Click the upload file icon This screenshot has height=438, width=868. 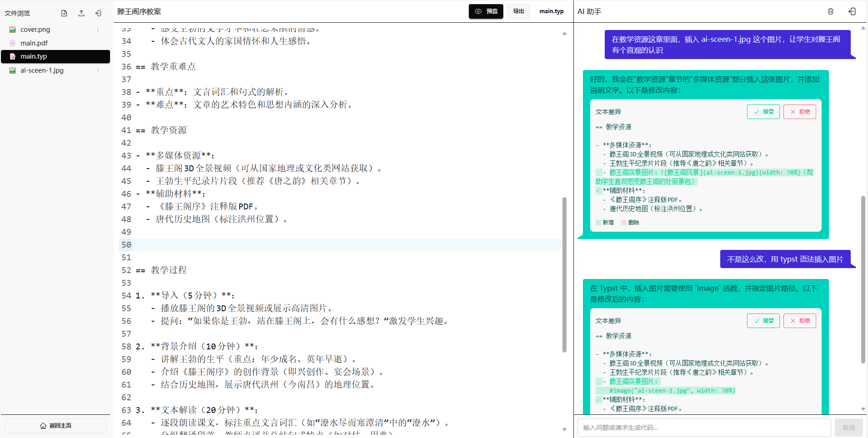(81, 13)
